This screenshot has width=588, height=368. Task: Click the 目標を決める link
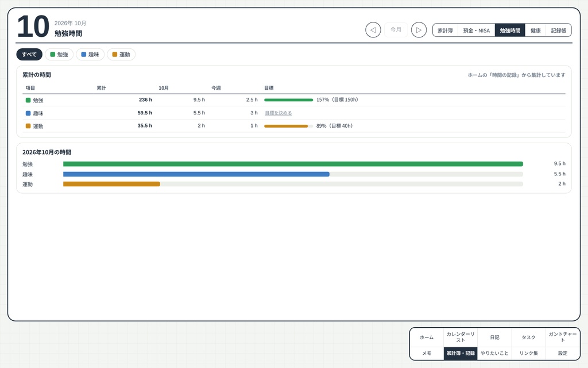[x=278, y=113]
